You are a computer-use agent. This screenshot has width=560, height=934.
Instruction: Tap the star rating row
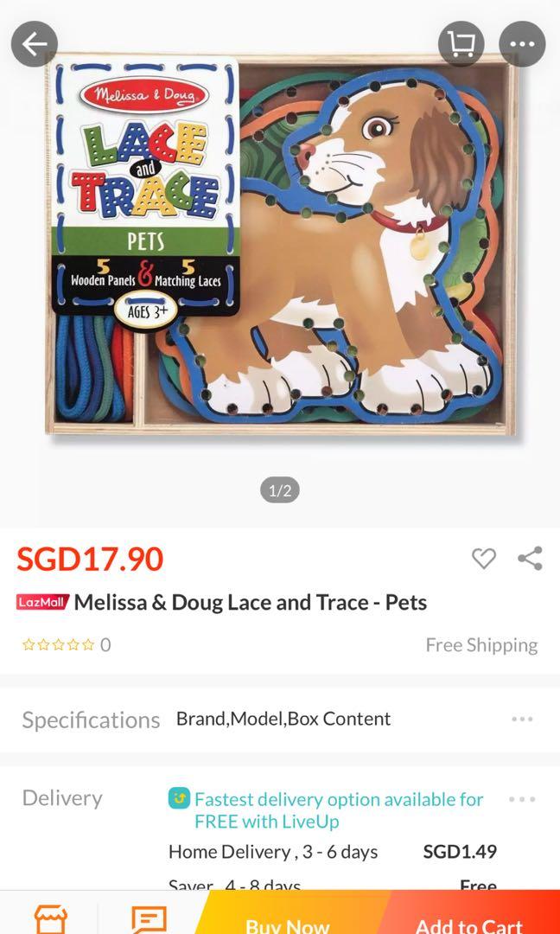pos(66,645)
